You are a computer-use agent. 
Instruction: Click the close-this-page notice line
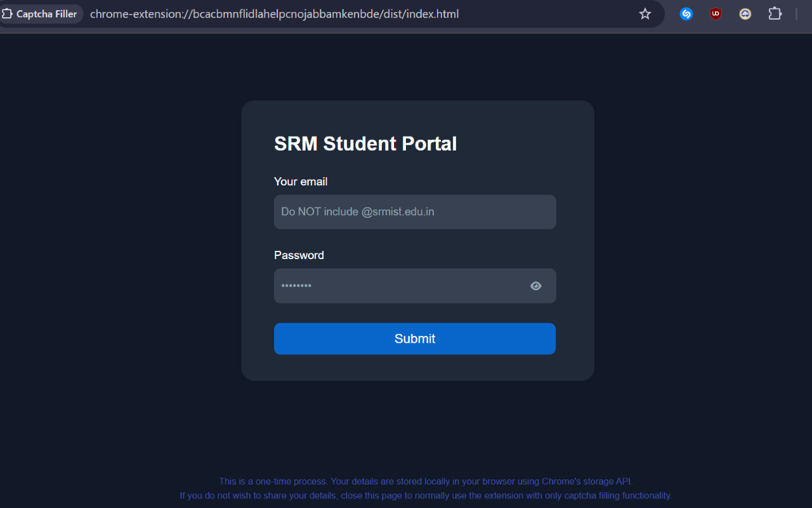426,495
